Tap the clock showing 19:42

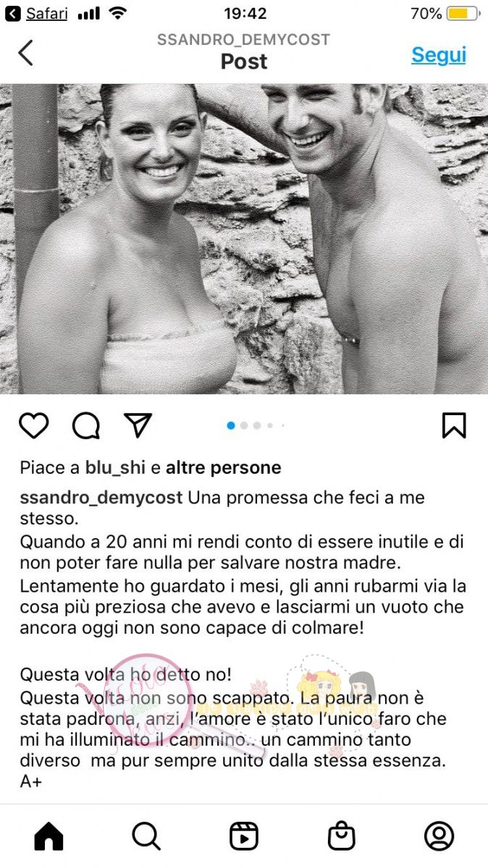pyautogui.click(x=245, y=14)
